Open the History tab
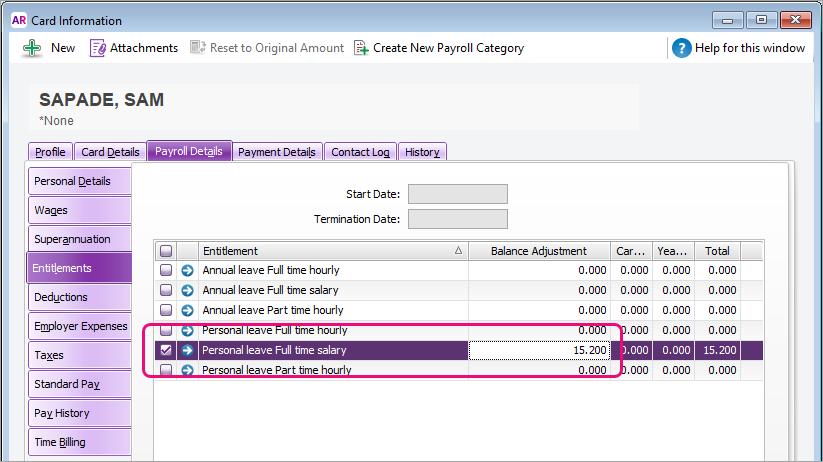Viewport: 823px width, 462px height. click(x=422, y=152)
